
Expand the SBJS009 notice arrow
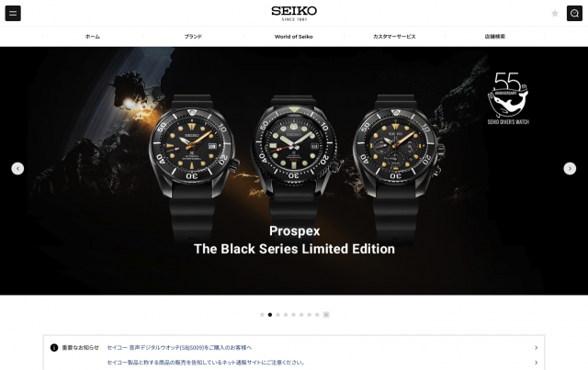pos(537,348)
